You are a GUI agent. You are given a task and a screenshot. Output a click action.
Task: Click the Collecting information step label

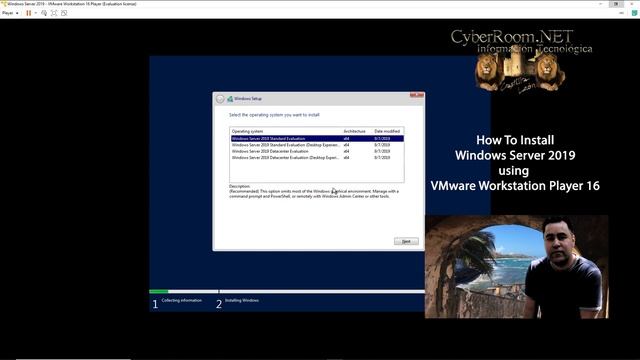tap(182, 300)
